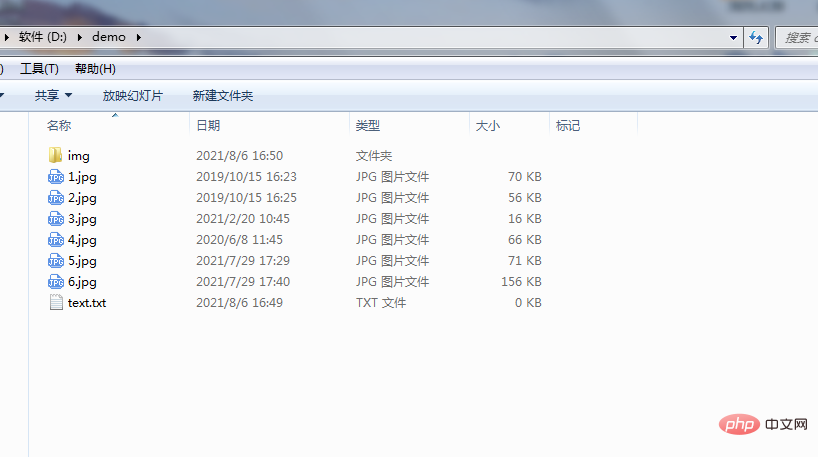Click the demo breadcrumb in the address bar
Viewport: 818px width, 457px height.
(109, 37)
